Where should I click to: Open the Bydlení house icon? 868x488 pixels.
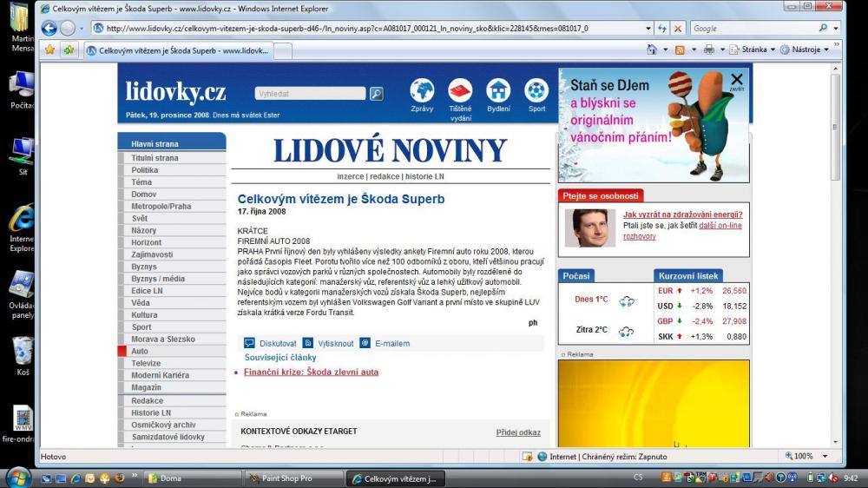coord(498,90)
